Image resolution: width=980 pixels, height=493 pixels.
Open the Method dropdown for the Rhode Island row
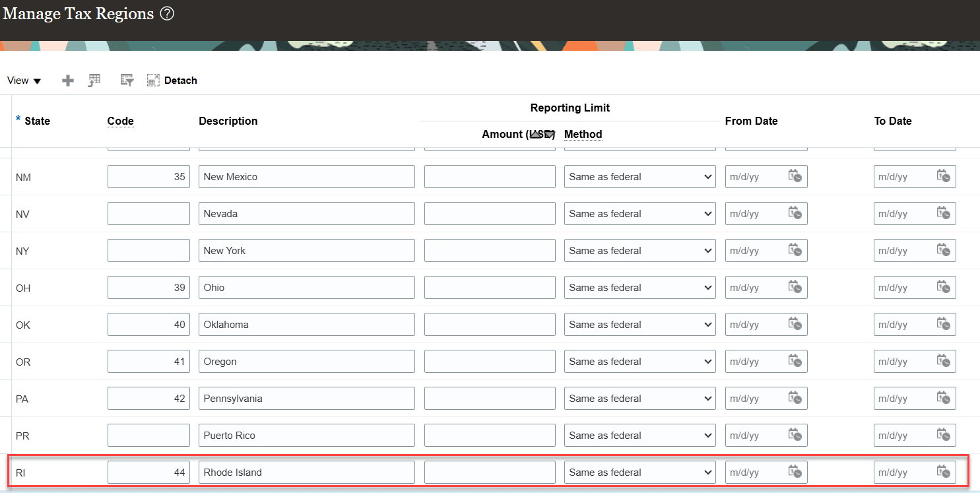pos(706,472)
